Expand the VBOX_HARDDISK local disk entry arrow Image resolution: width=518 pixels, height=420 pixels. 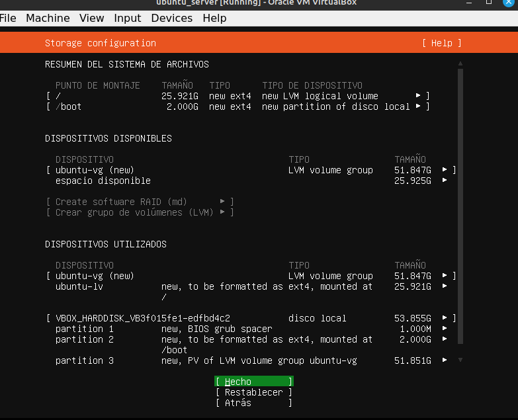tap(445, 318)
